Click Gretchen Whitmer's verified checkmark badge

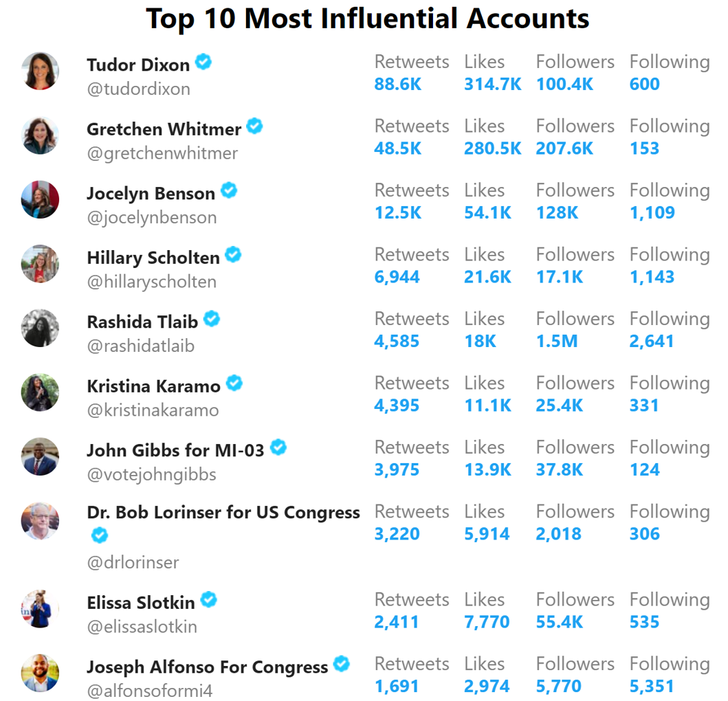(x=254, y=126)
